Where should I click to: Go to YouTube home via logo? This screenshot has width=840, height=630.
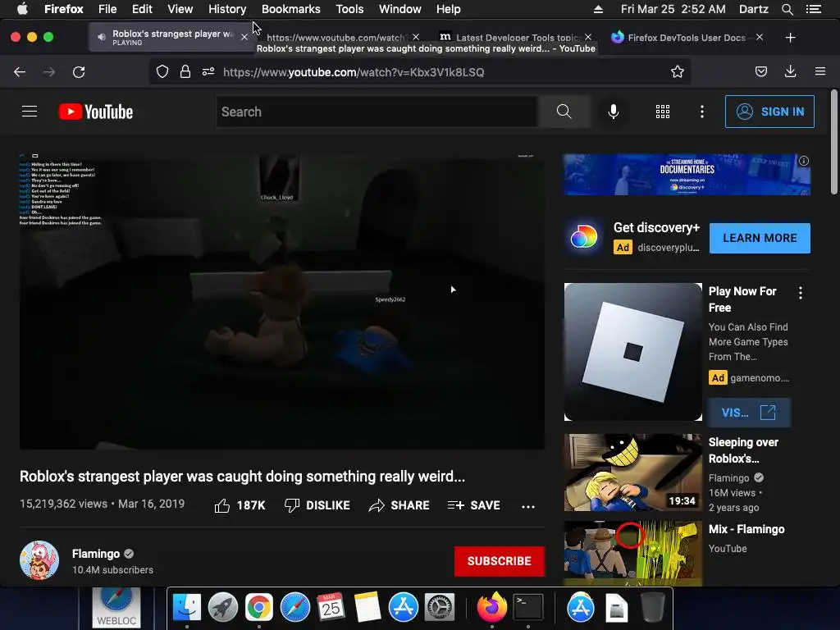96,112
